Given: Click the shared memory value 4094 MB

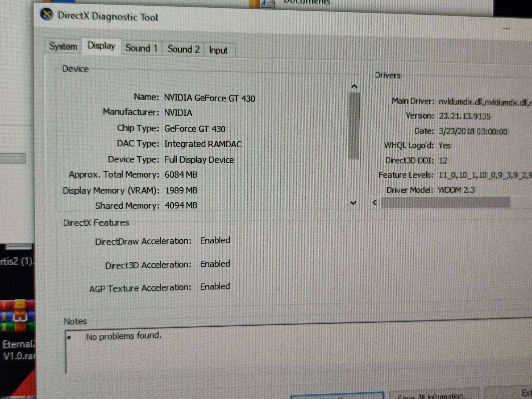Looking at the screenshot, I should coord(181,205).
